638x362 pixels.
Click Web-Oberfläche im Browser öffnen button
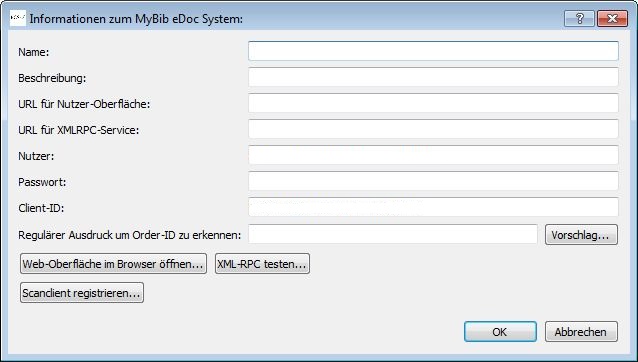point(113,264)
